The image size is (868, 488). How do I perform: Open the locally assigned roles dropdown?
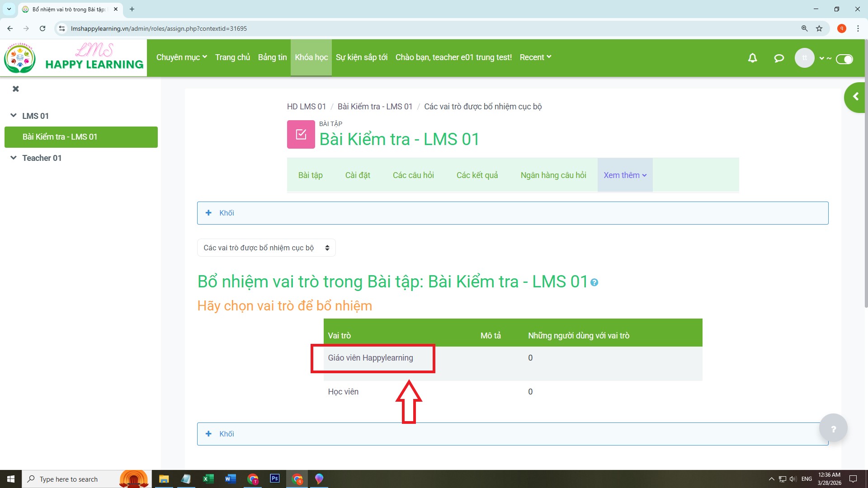(266, 248)
